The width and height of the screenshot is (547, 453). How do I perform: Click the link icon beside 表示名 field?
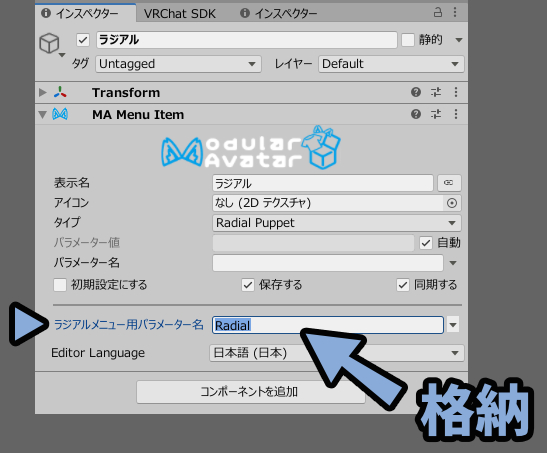click(x=449, y=183)
